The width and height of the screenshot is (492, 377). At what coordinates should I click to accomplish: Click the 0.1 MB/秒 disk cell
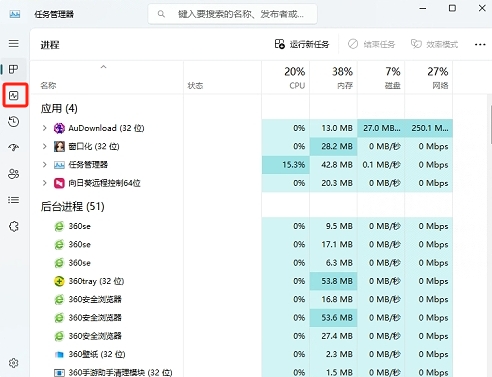click(x=381, y=165)
